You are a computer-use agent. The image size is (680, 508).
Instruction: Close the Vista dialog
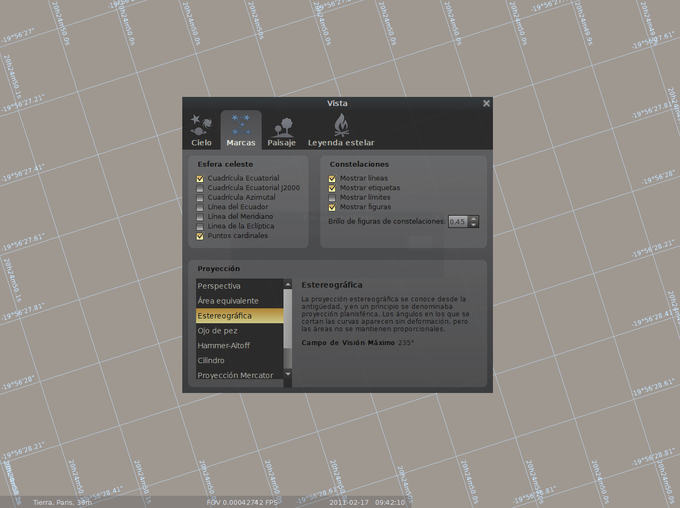(486, 103)
